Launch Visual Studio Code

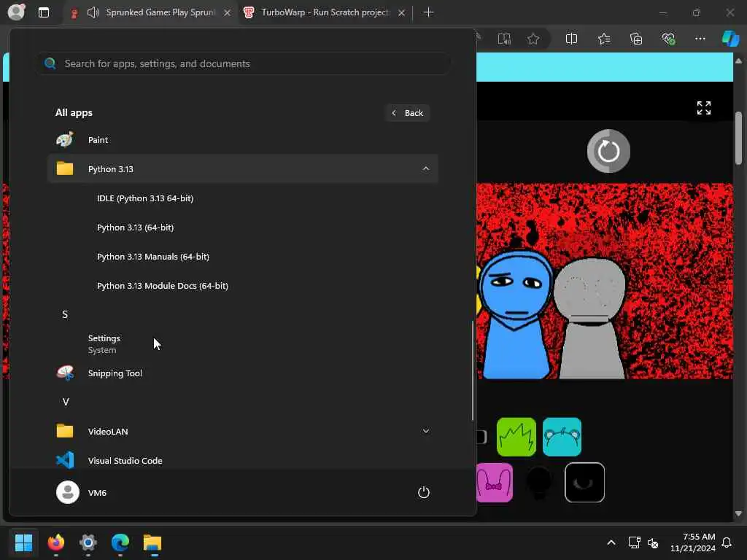[242, 461]
